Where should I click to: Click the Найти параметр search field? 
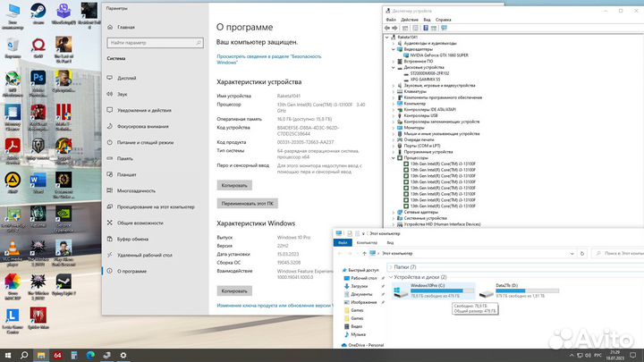click(156, 43)
